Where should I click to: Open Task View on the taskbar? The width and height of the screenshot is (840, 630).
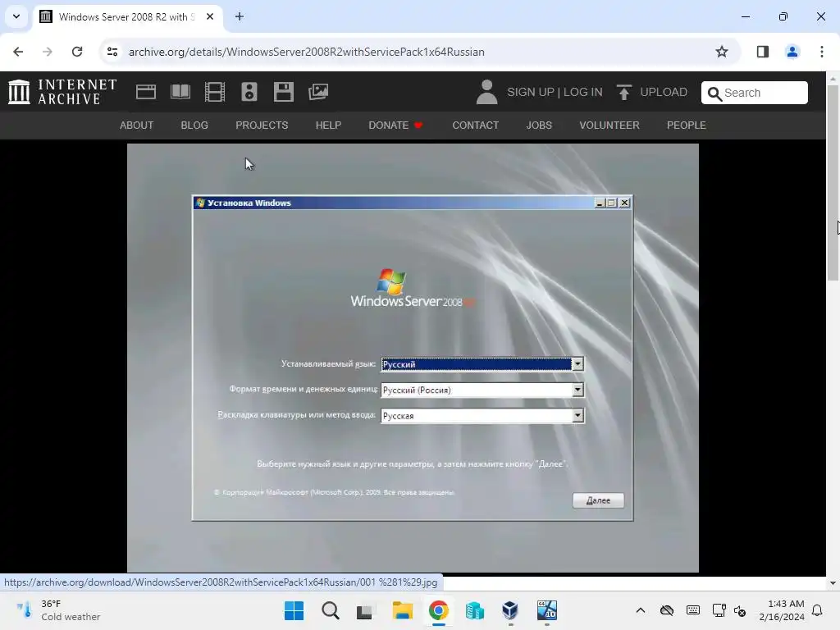[365, 610]
